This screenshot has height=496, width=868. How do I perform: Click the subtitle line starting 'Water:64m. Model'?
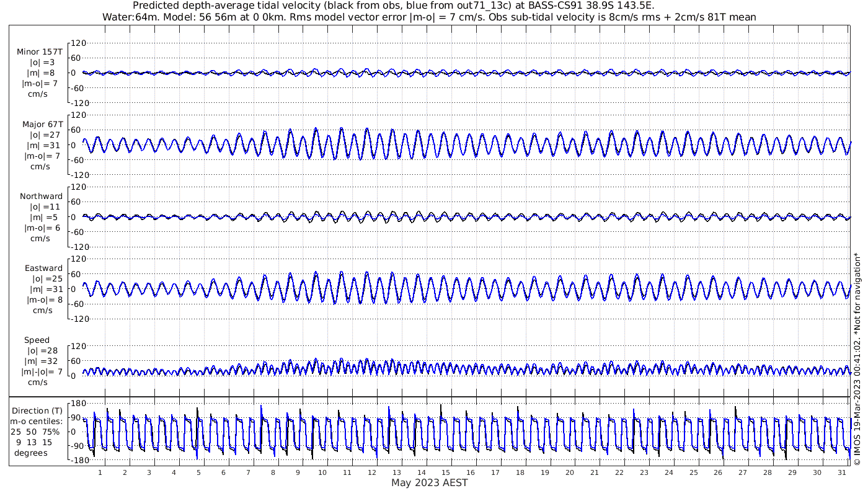(428, 17)
